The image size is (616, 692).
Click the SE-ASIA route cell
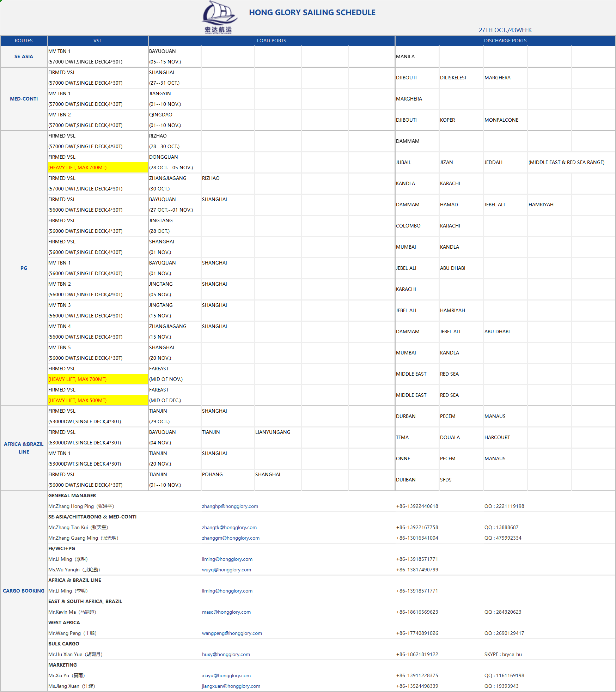[24, 56]
